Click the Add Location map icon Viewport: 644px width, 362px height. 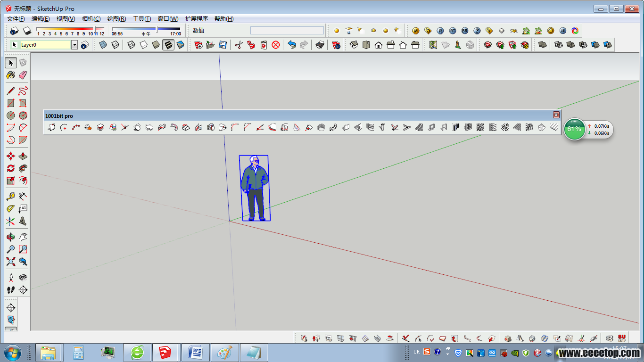[433, 45]
